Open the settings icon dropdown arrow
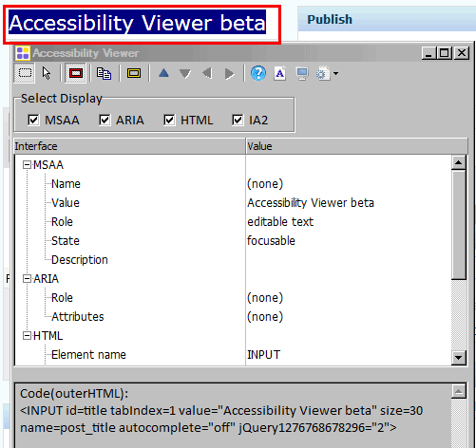Screen dimensions: 476x448 (335, 74)
